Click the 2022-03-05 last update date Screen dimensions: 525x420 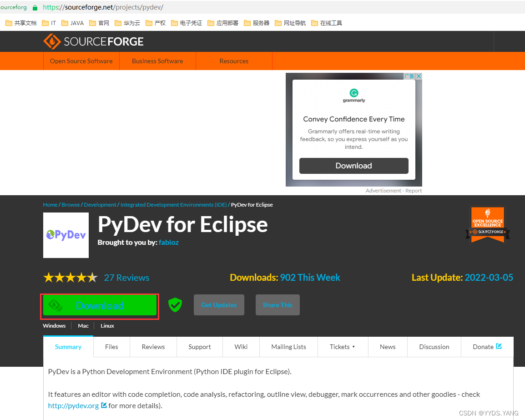489,277
